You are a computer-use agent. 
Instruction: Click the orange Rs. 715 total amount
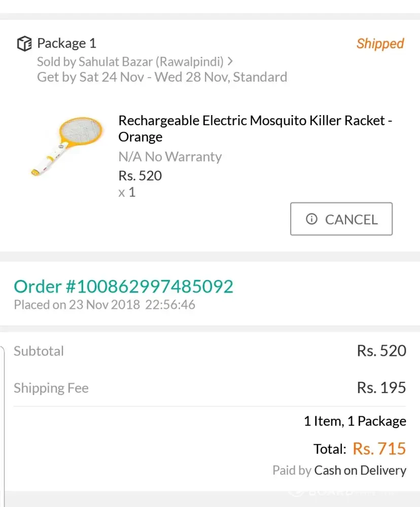[x=379, y=449]
